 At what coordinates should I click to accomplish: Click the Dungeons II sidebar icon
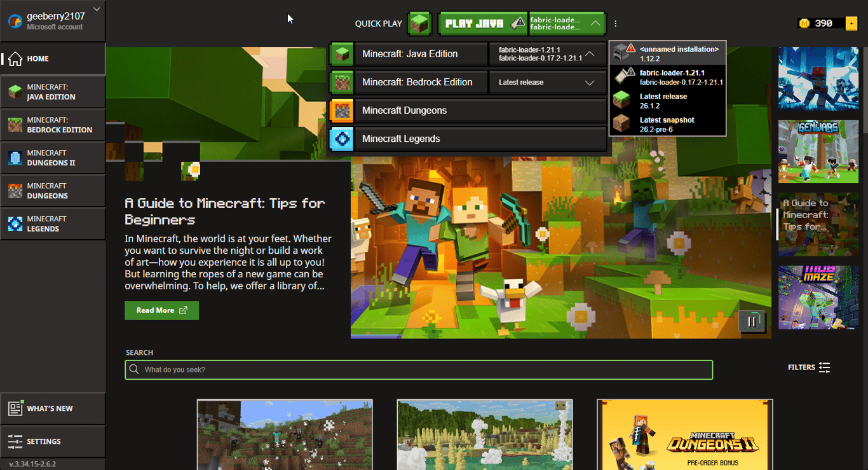(15, 158)
